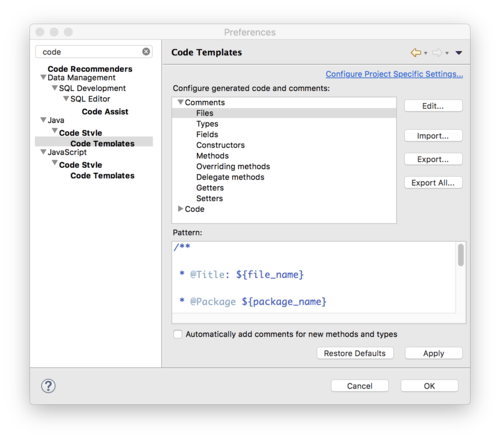The height and width of the screenshot is (440, 500).
Task: Select the Setters comment template
Action: click(209, 199)
